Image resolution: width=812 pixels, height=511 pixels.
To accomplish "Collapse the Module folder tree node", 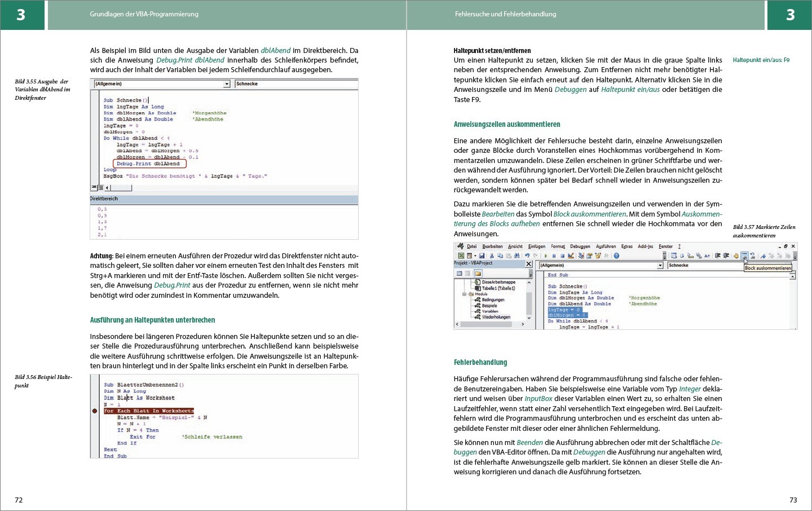I will (465, 294).
